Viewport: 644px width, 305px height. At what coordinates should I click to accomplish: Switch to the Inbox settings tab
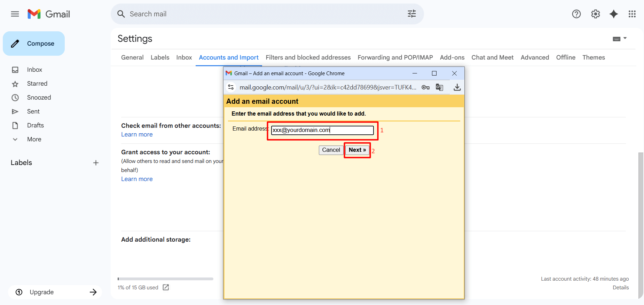(184, 57)
